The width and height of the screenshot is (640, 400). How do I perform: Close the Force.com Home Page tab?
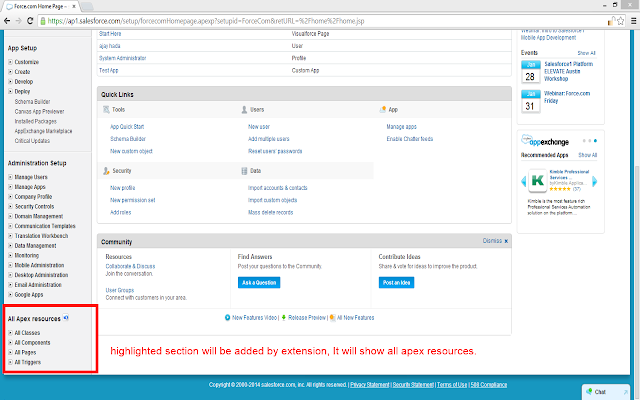point(74,7)
